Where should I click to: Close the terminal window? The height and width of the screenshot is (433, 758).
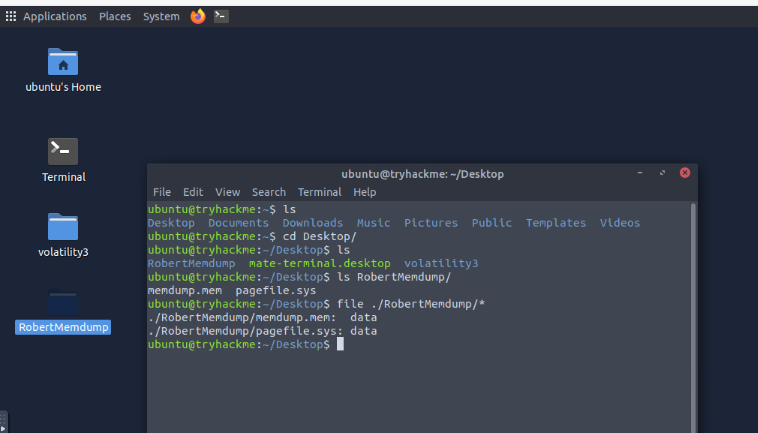click(685, 173)
